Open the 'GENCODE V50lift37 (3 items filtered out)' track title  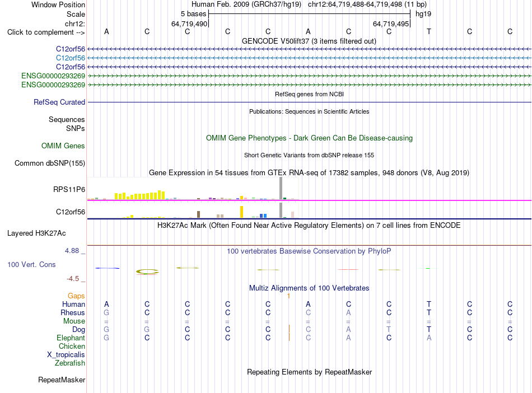(x=309, y=41)
